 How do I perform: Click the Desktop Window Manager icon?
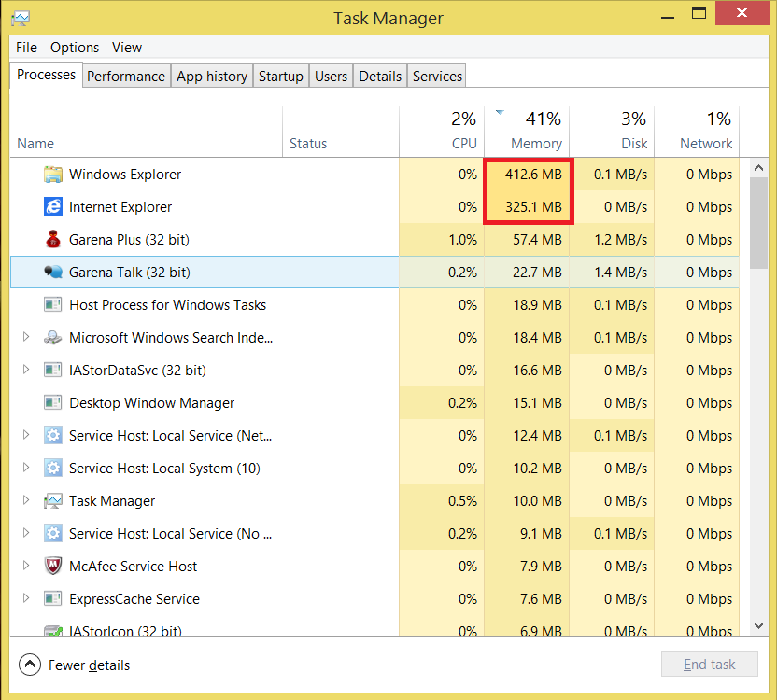(53, 403)
